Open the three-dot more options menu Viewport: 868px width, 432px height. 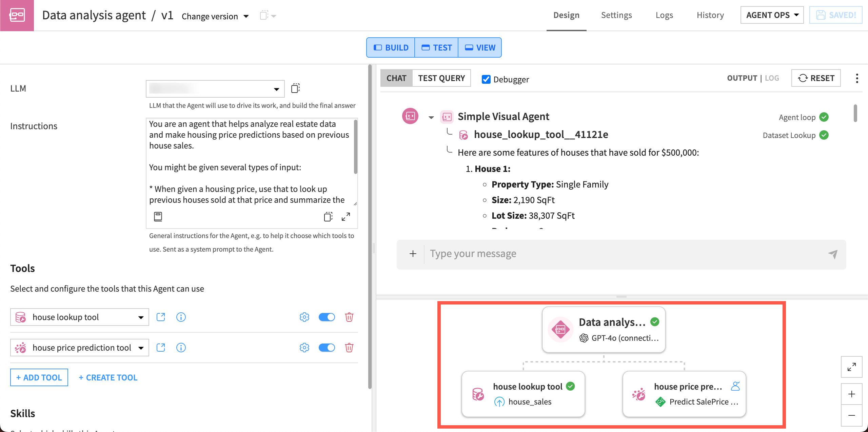click(x=857, y=78)
